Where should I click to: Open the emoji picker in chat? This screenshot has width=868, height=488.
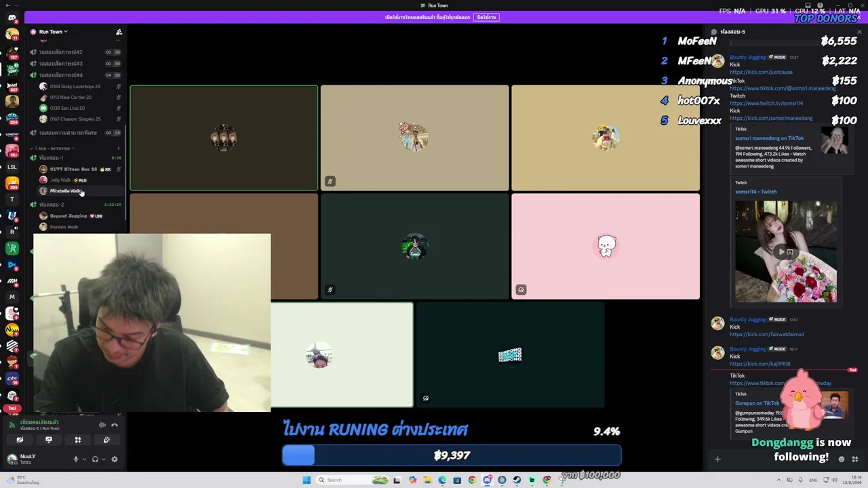tap(842, 460)
